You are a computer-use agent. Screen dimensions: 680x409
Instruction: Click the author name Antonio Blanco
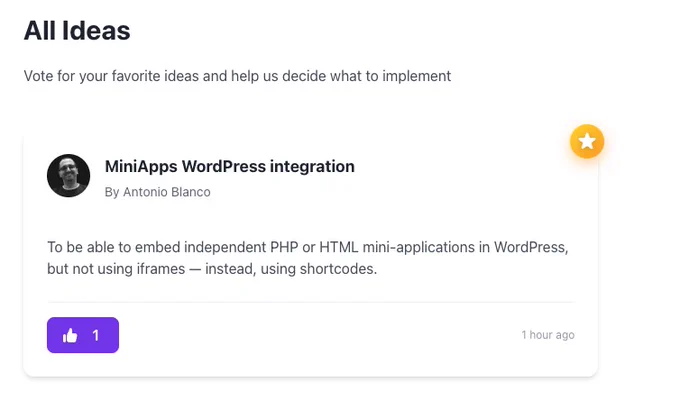[x=167, y=192]
